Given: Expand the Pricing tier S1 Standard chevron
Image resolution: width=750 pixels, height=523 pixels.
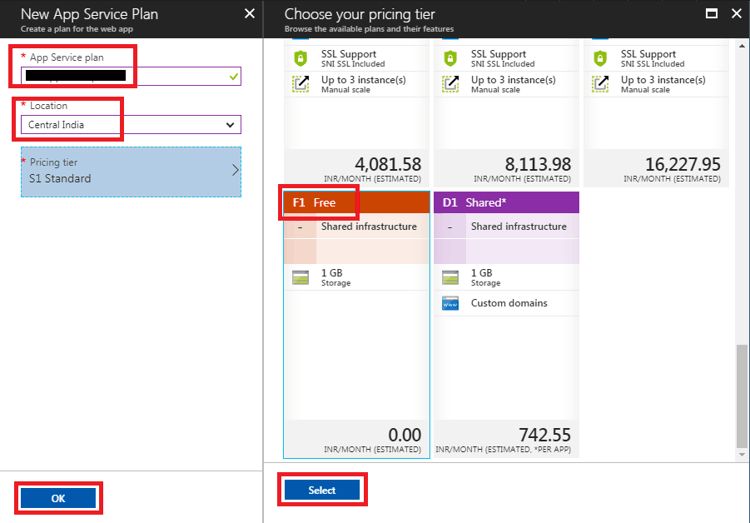Looking at the screenshot, I should (235, 170).
